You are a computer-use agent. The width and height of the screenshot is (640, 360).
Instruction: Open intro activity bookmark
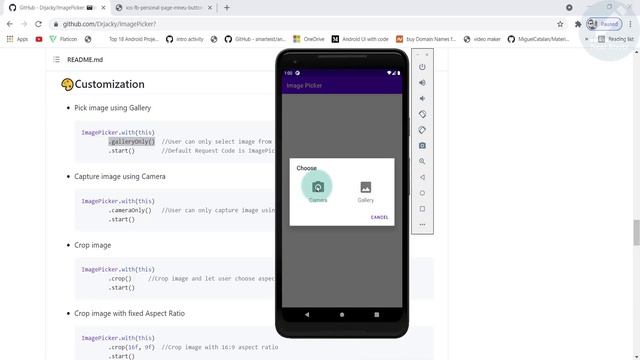(x=184, y=39)
